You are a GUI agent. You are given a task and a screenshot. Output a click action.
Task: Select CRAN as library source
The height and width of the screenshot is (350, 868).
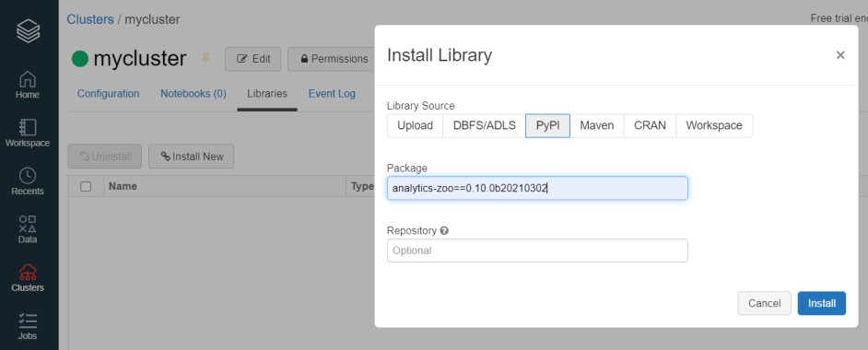click(650, 125)
